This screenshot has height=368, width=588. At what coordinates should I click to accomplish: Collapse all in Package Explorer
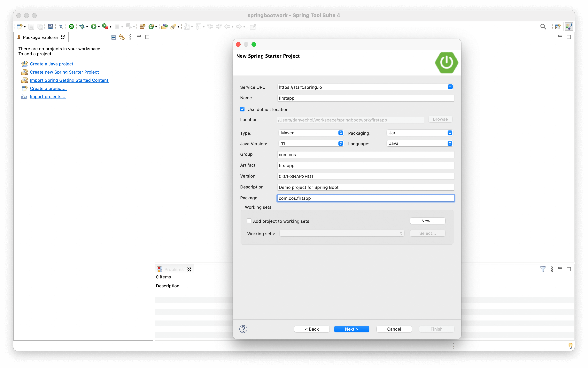pos(113,37)
